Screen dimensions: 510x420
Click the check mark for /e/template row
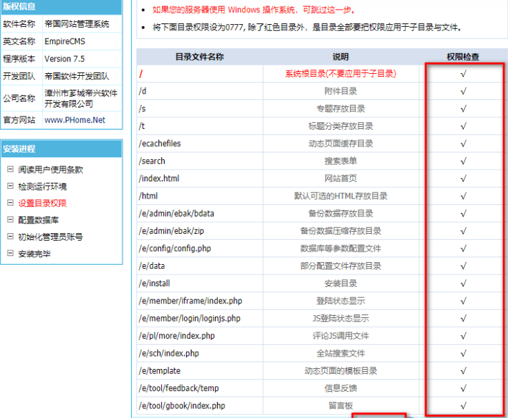click(x=463, y=371)
